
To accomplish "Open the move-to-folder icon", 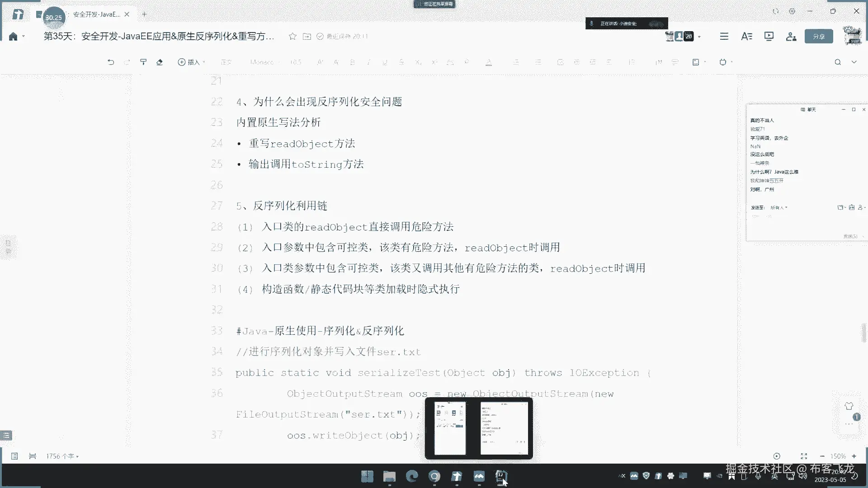I will (x=307, y=36).
